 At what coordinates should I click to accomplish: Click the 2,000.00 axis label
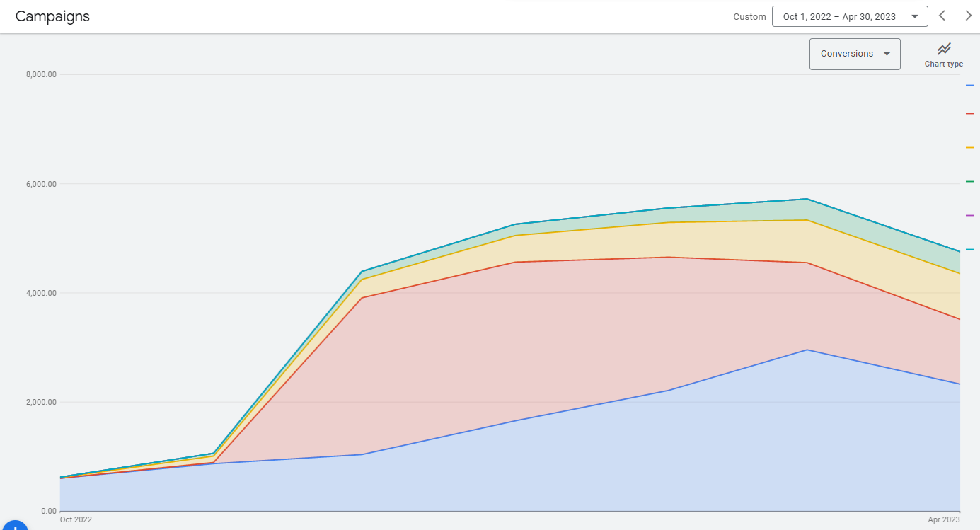[42, 402]
